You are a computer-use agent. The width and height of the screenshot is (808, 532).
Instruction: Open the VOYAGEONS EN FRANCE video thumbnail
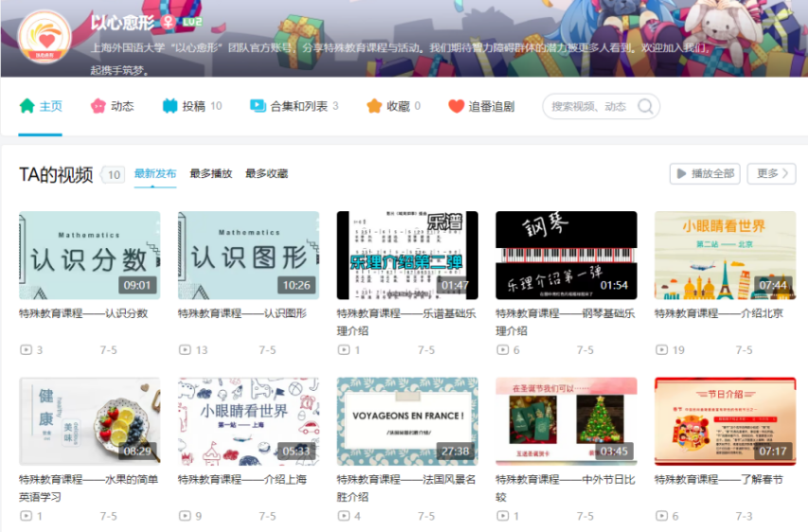click(x=407, y=421)
